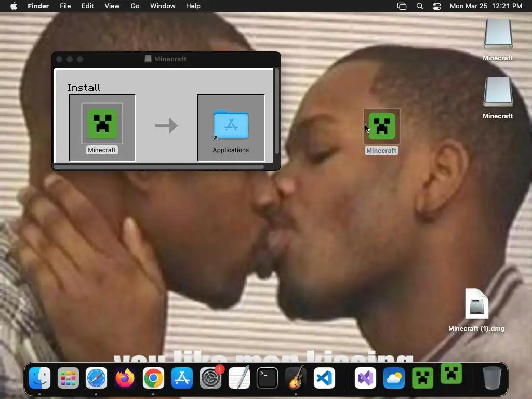Open the Apple menu
This screenshot has height=399, width=532.
pyautogui.click(x=14, y=6)
